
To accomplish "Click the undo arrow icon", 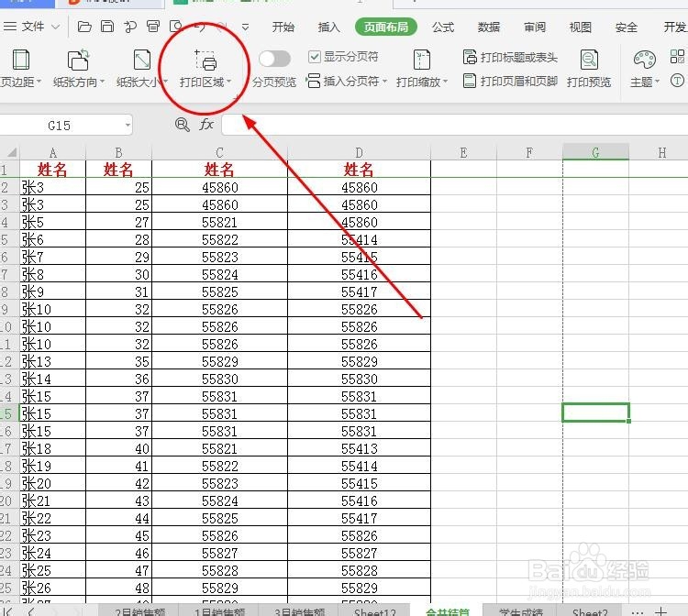I will point(200,27).
